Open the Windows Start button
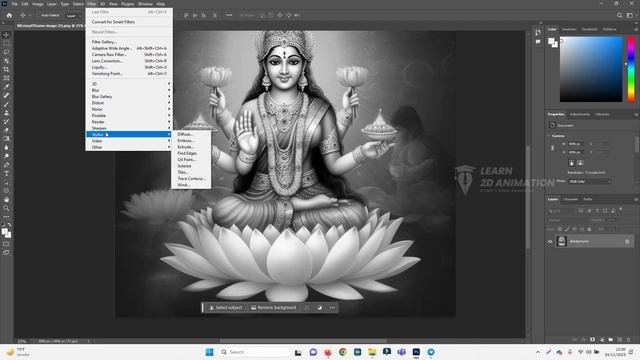The image size is (640, 360). coord(209,352)
